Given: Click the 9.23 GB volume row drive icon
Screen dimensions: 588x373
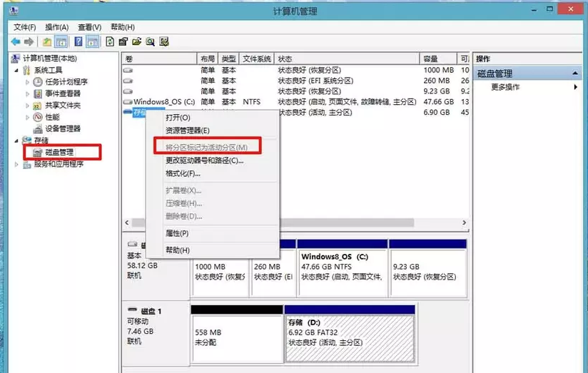Looking at the screenshot, I should 128,91.
